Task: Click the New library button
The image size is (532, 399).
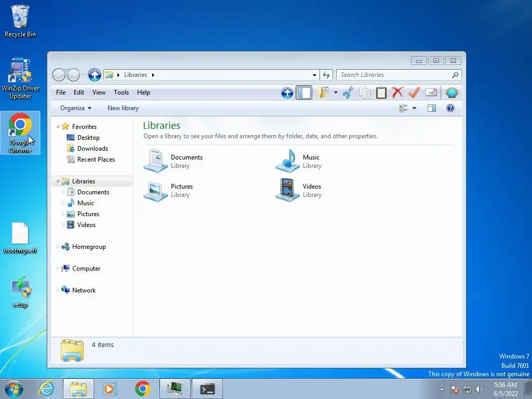Action: [x=123, y=108]
